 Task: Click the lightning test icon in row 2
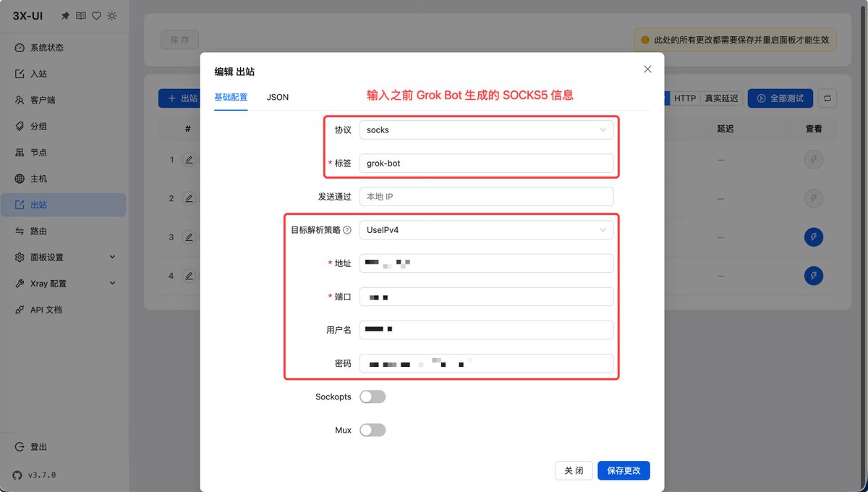coord(814,198)
